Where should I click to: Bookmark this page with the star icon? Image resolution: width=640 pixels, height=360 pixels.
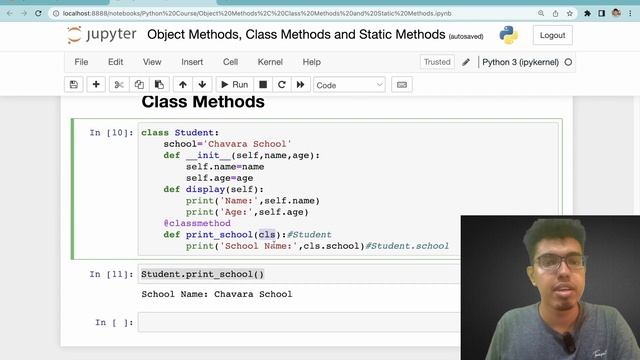coord(569,13)
